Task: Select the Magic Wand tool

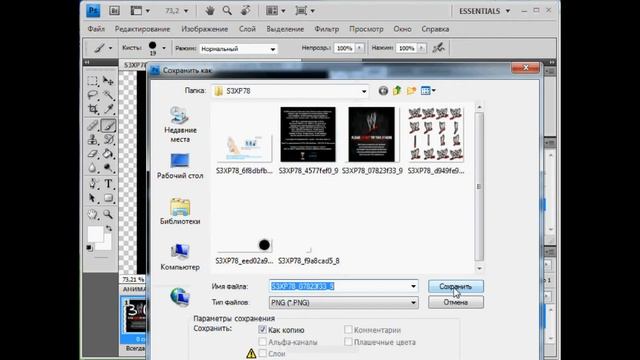Action: click(108, 95)
